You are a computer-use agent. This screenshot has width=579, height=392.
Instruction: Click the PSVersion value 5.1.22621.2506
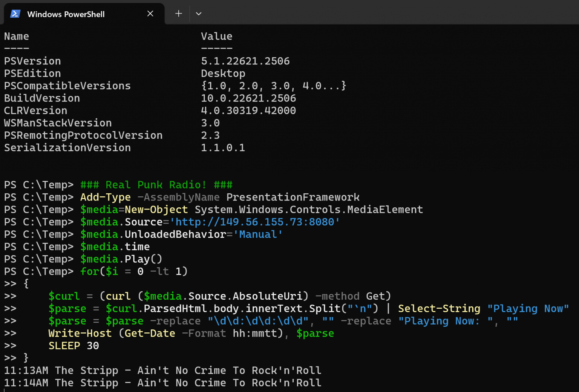click(x=245, y=61)
